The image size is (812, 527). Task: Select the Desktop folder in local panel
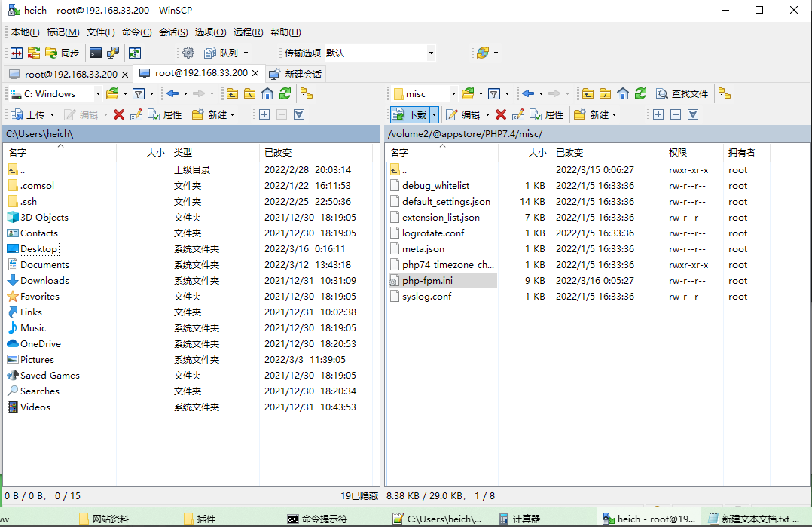pyautogui.click(x=32, y=249)
